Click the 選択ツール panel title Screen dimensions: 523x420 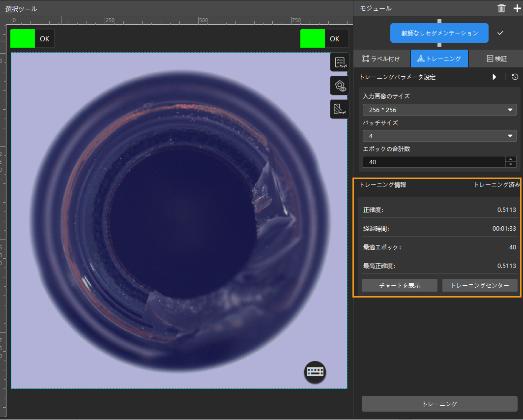click(x=21, y=9)
